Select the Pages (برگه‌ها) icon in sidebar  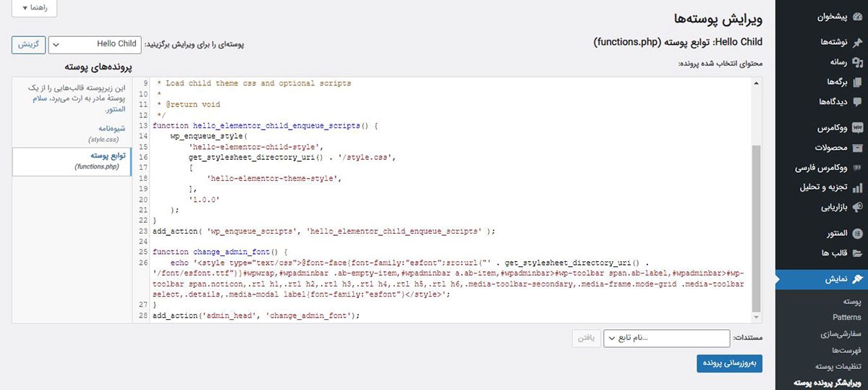coord(857,82)
